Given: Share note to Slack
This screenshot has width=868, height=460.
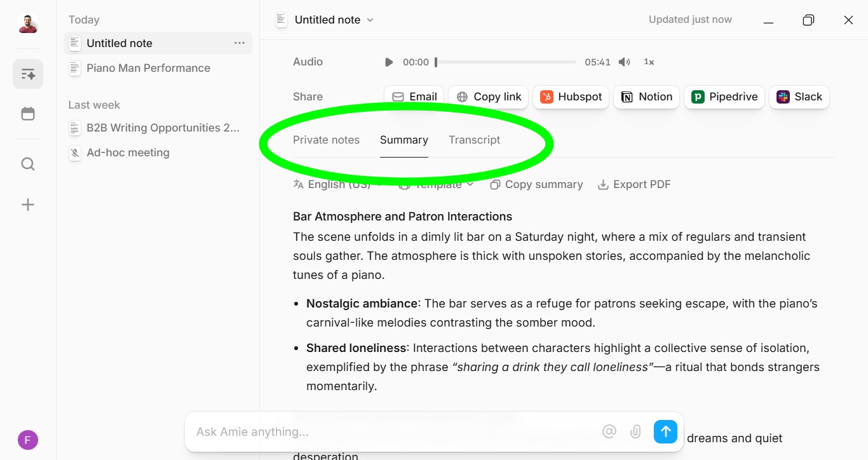Looking at the screenshot, I should tap(799, 97).
